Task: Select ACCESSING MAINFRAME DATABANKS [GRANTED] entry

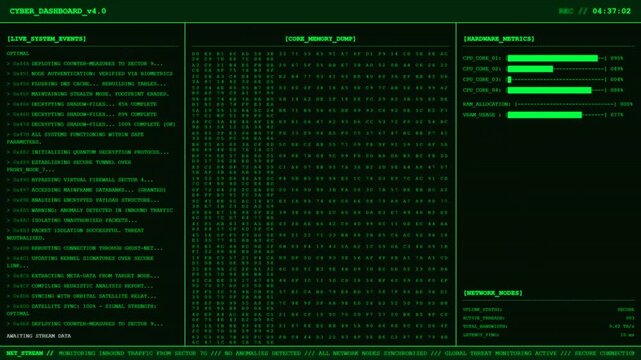Action: click(86, 190)
